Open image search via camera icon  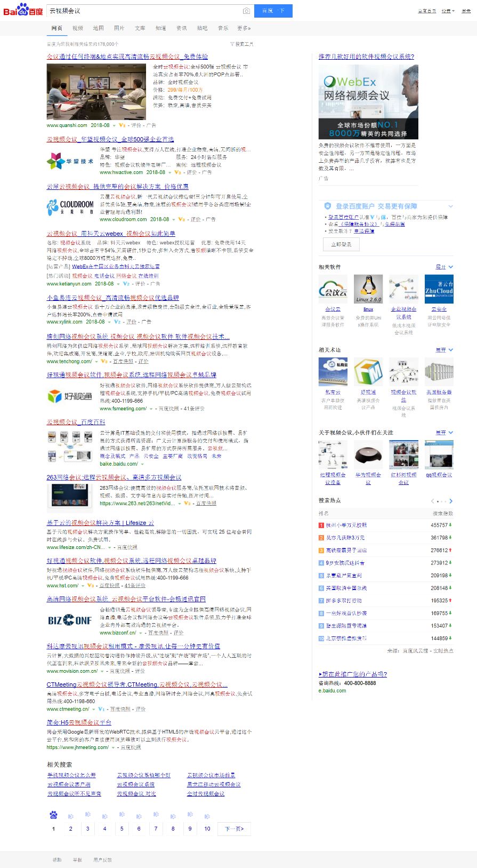(246, 11)
